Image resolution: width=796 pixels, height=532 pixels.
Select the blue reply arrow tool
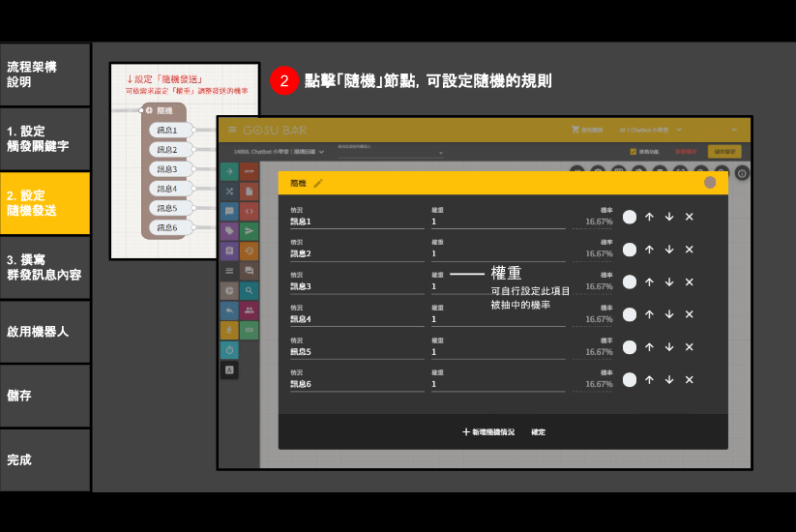coord(229,310)
